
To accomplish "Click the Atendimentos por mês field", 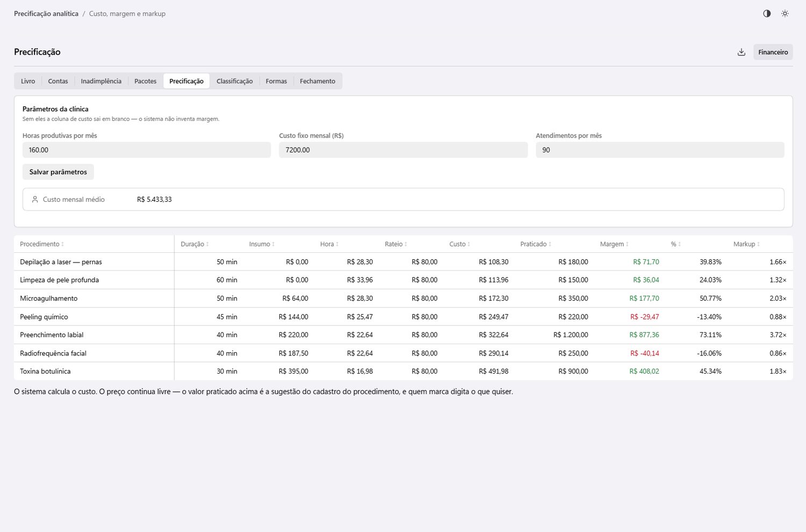I will point(660,150).
